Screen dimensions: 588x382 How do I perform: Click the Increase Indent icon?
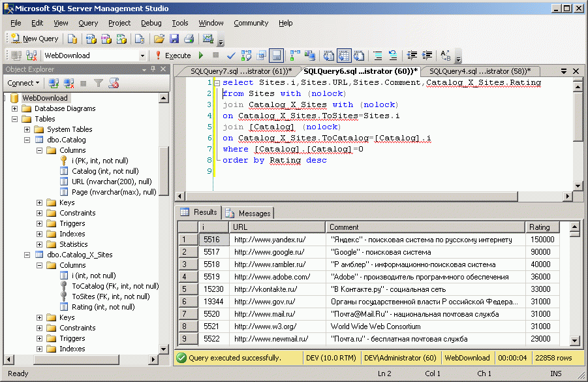coord(427,56)
